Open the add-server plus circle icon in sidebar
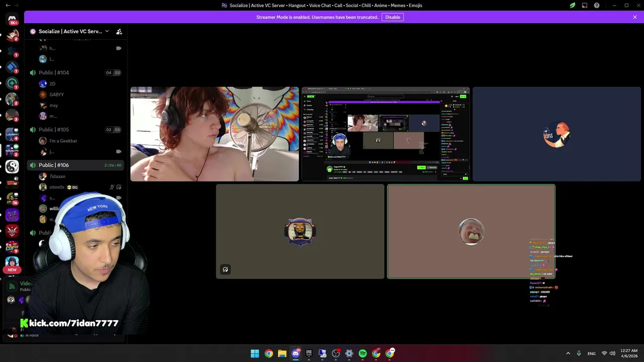 point(12,83)
